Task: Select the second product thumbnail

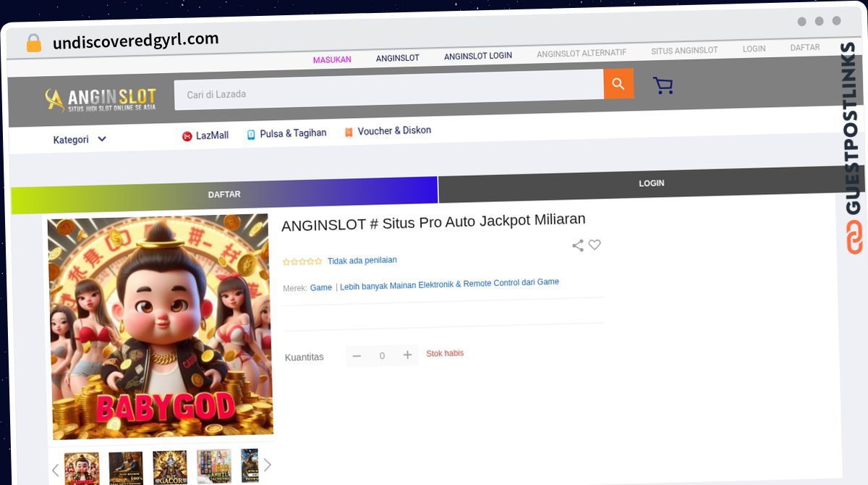Action: 126,468
